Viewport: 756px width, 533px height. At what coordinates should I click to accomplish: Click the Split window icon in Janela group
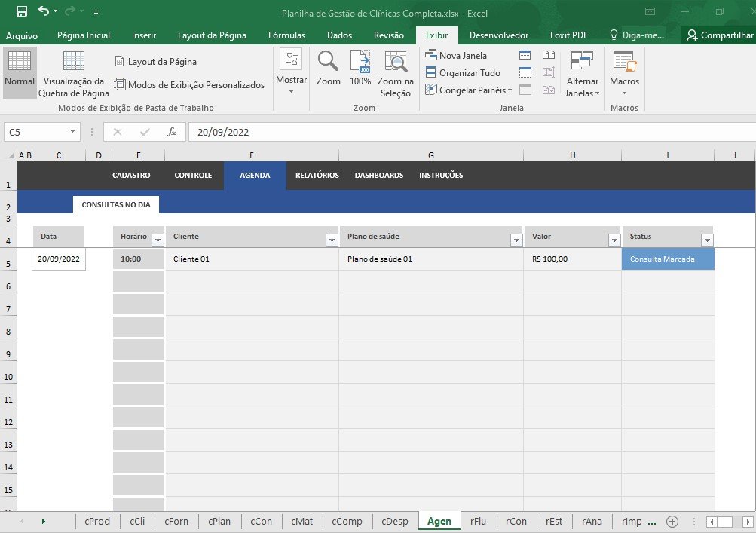525,55
